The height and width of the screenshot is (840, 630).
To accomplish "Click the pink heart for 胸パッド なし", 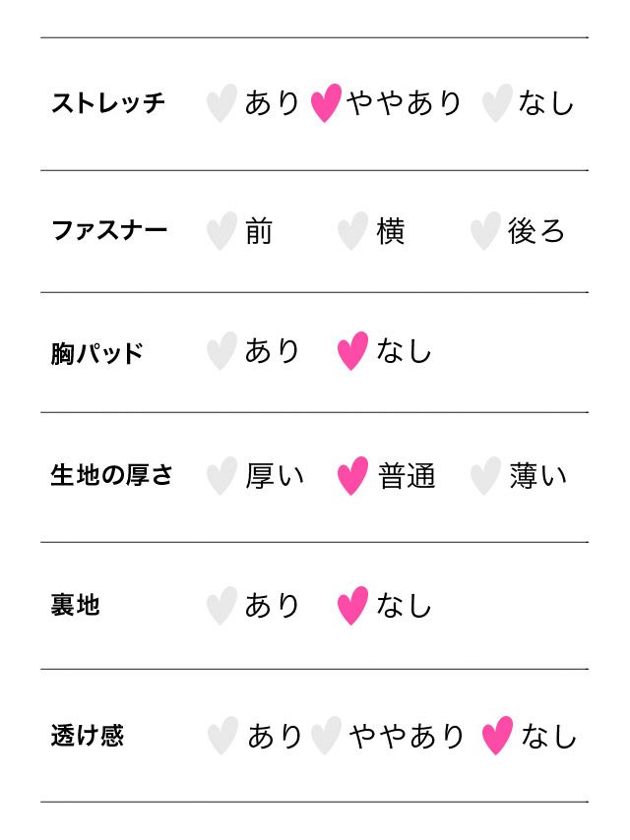I will pos(352,351).
